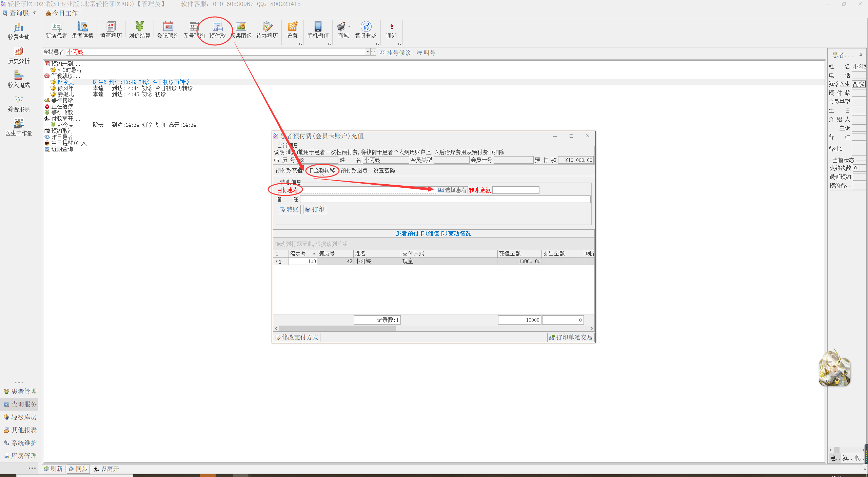Image resolution: width=868 pixels, height=477 pixels.
Task: Click the horizontal scrollbar in the transaction grid
Action: click(337, 328)
